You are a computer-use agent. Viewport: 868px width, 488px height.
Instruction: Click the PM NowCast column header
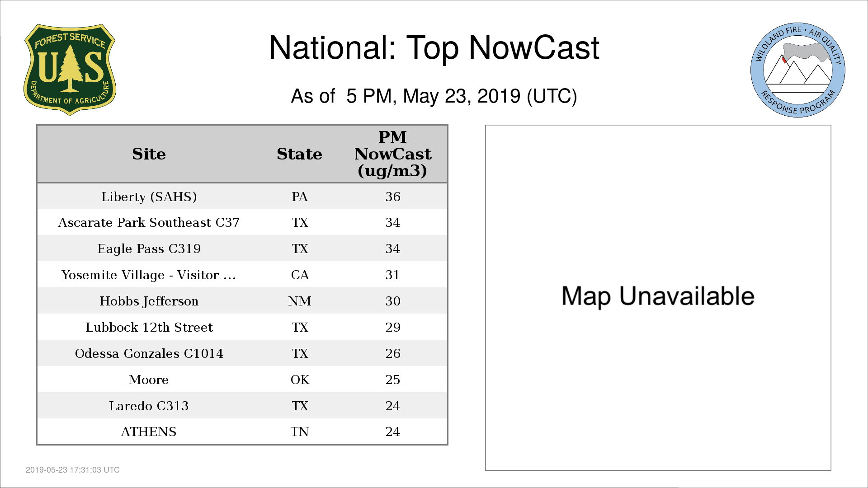pos(392,154)
